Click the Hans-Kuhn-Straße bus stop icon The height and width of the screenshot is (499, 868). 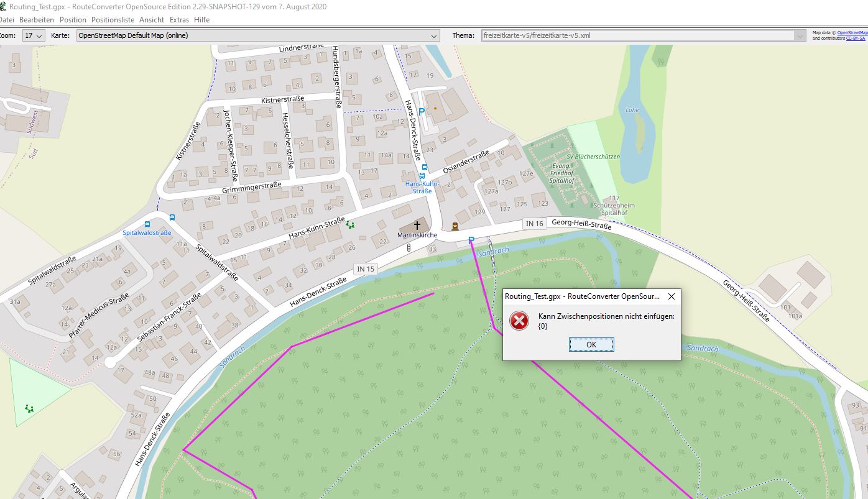[422, 176]
